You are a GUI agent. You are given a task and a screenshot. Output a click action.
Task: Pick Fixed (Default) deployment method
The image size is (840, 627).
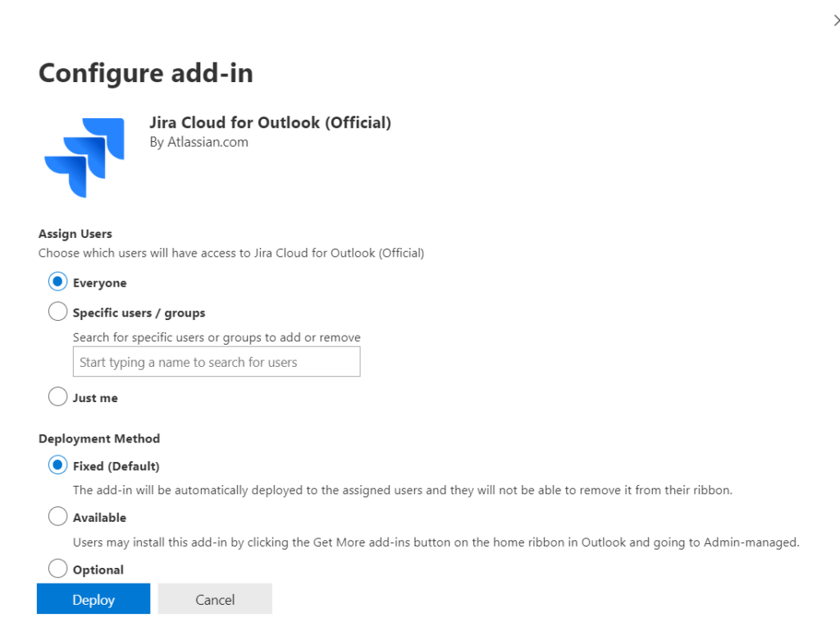[x=58, y=465]
